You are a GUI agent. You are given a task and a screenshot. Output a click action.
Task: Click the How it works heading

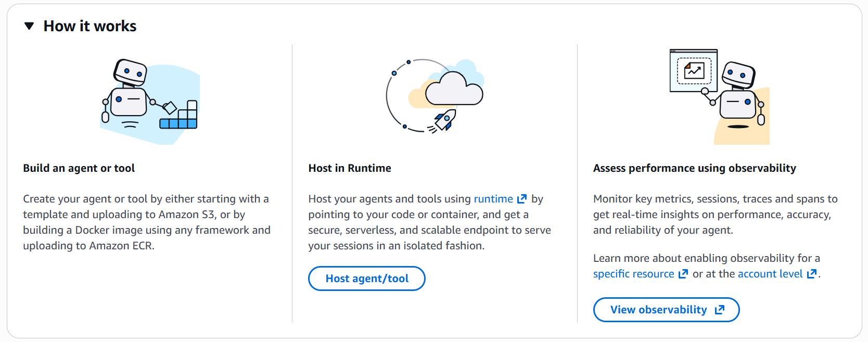point(90,26)
